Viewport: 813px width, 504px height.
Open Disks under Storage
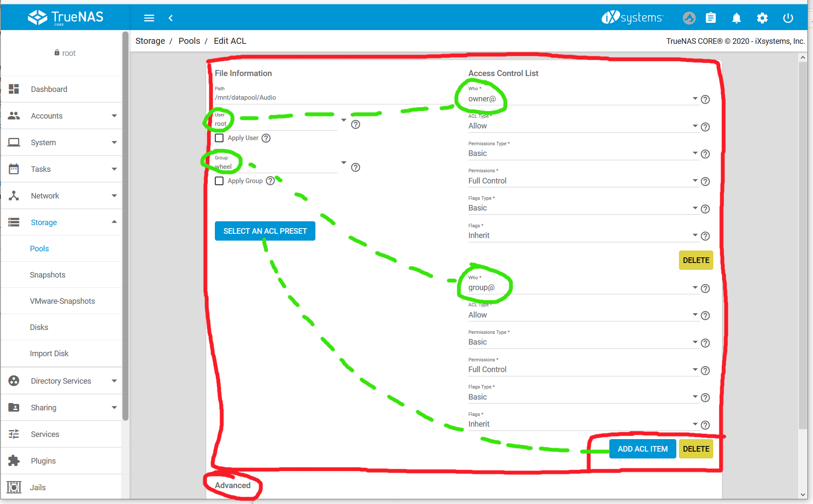(x=39, y=327)
